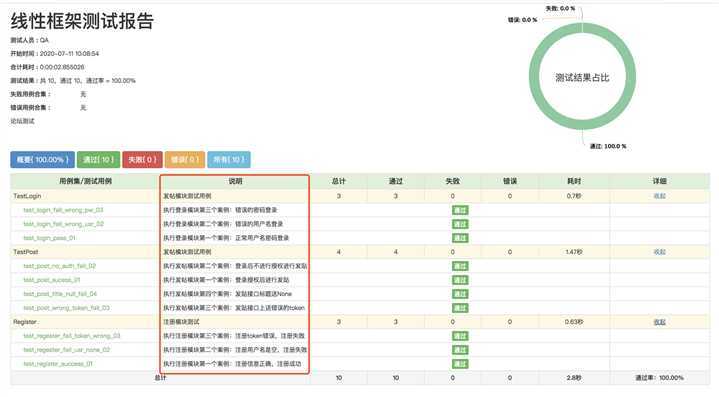Filter failed cases with red 失败(0) button
Screen dimensions: 719x397
coord(142,160)
